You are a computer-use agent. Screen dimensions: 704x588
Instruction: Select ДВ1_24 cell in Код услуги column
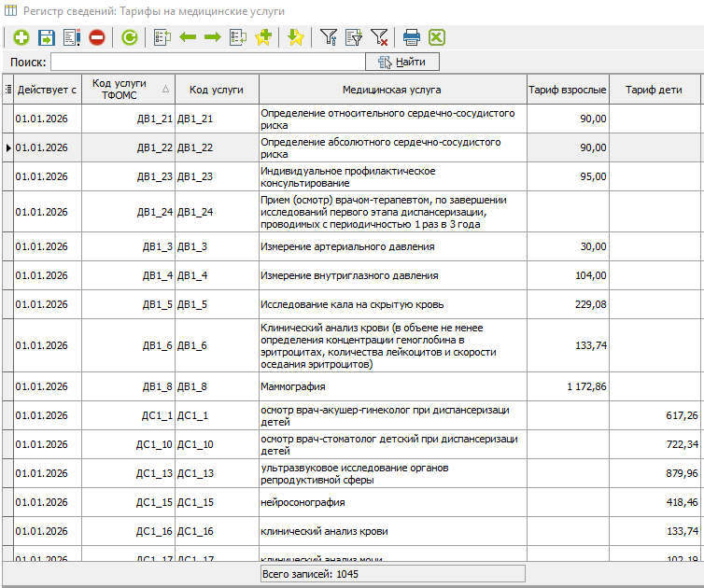click(217, 212)
